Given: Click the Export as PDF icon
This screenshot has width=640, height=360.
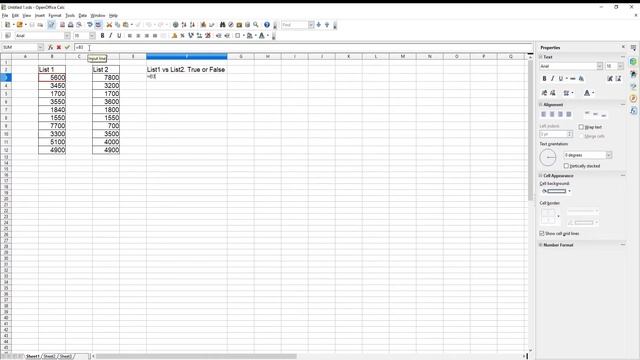Looking at the screenshot, I should (62, 25).
